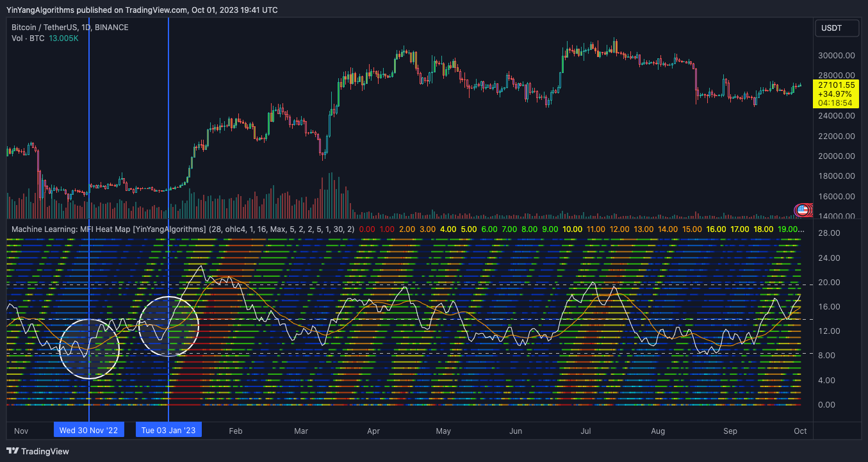Click the green 7.00 legend value

(509, 229)
